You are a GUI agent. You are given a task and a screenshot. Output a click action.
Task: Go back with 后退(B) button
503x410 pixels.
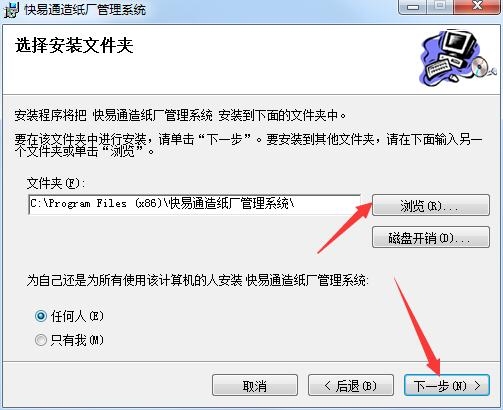click(351, 385)
